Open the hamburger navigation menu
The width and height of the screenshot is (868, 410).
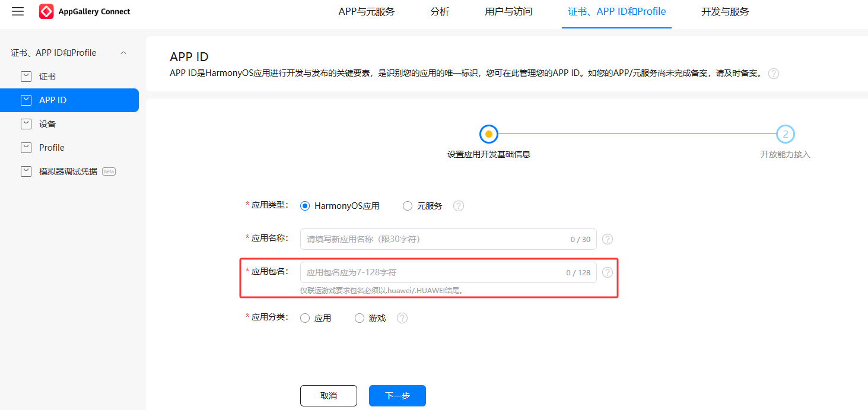18,12
